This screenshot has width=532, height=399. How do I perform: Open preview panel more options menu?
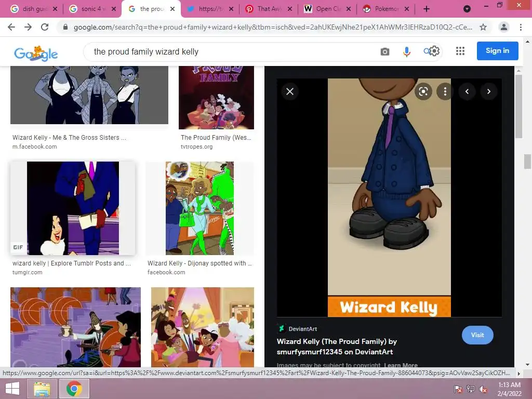(445, 91)
